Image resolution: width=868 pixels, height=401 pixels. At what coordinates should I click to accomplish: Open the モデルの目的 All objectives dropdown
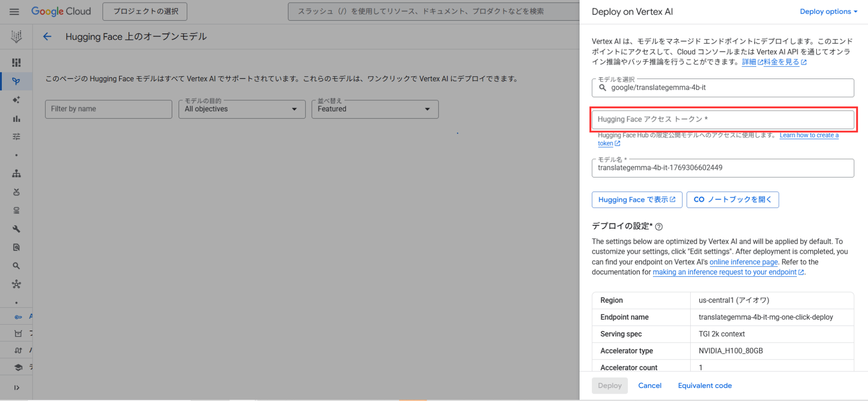(x=241, y=109)
